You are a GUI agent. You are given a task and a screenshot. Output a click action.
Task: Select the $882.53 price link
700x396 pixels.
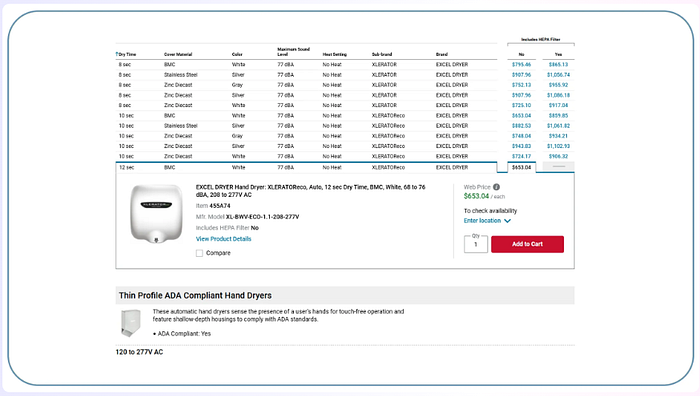click(521, 126)
